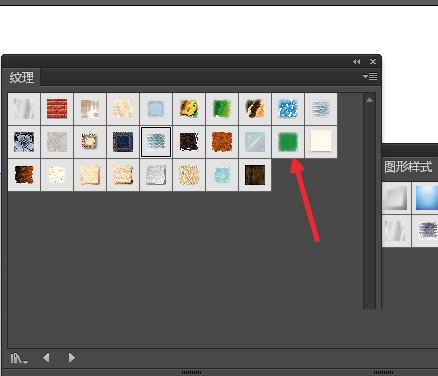Viewport: 438px width, 376px height.
Task: Open the graphic style libraries menu
Action: coord(19,358)
